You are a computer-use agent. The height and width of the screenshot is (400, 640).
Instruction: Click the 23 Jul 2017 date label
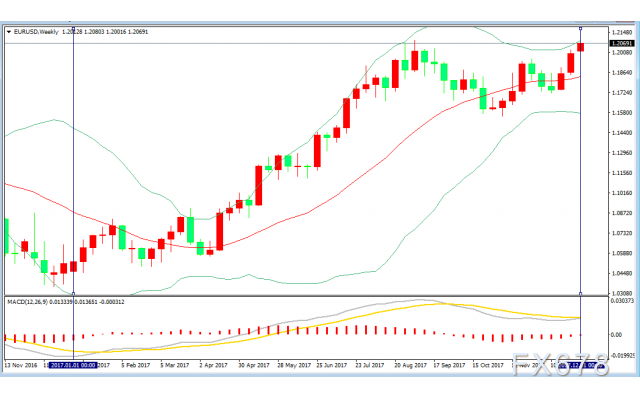click(370, 365)
